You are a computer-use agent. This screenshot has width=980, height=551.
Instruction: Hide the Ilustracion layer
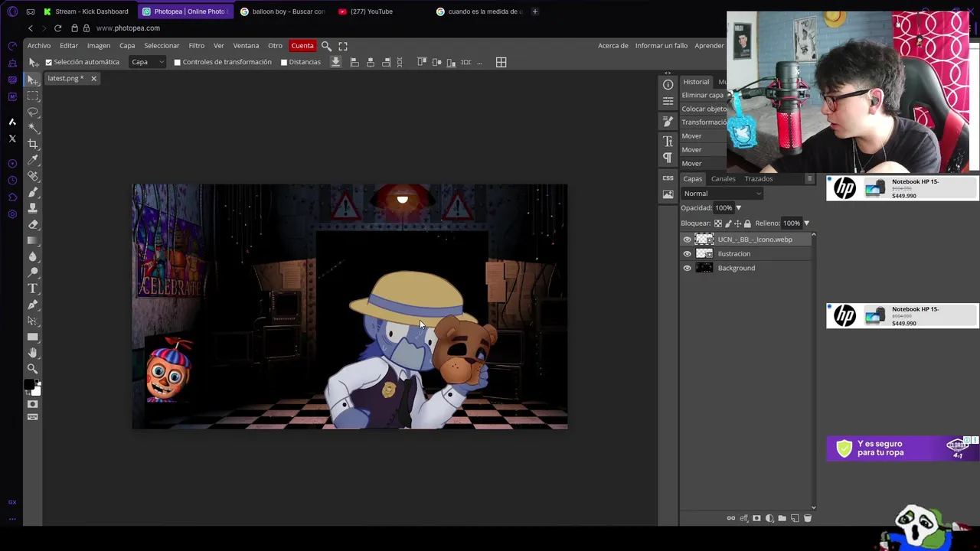[x=687, y=254]
